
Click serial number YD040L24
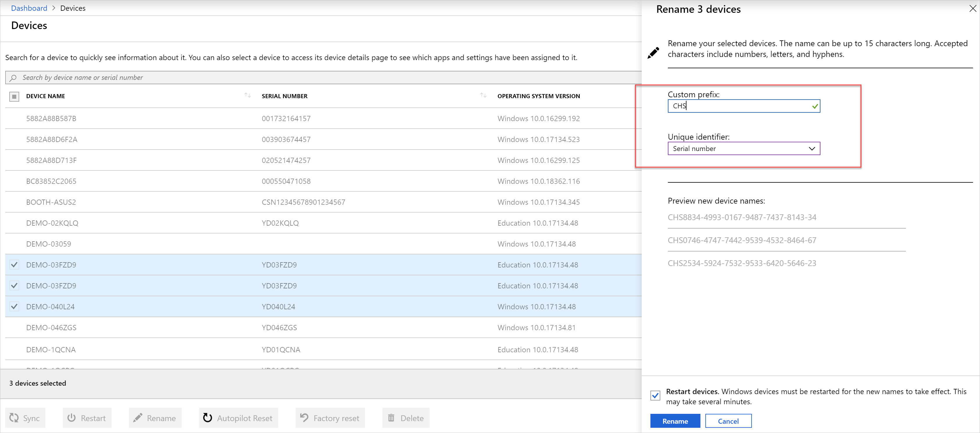(278, 307)
